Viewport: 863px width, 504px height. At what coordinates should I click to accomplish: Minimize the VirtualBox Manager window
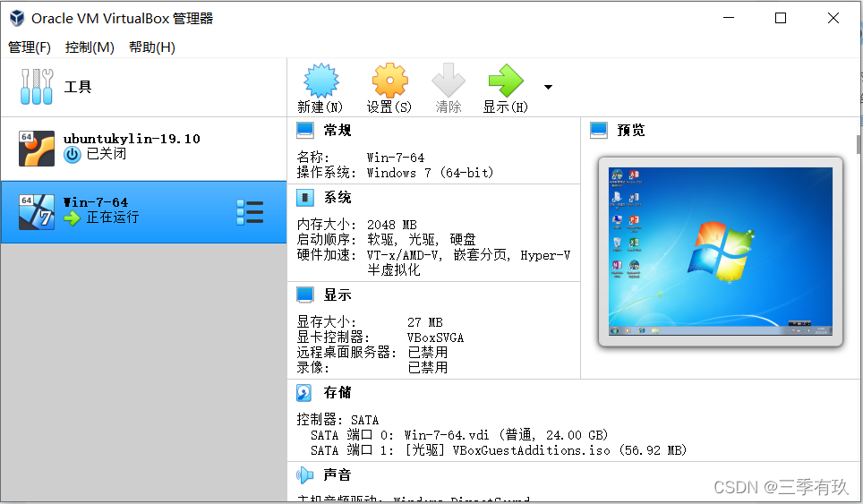coord(729,18)
